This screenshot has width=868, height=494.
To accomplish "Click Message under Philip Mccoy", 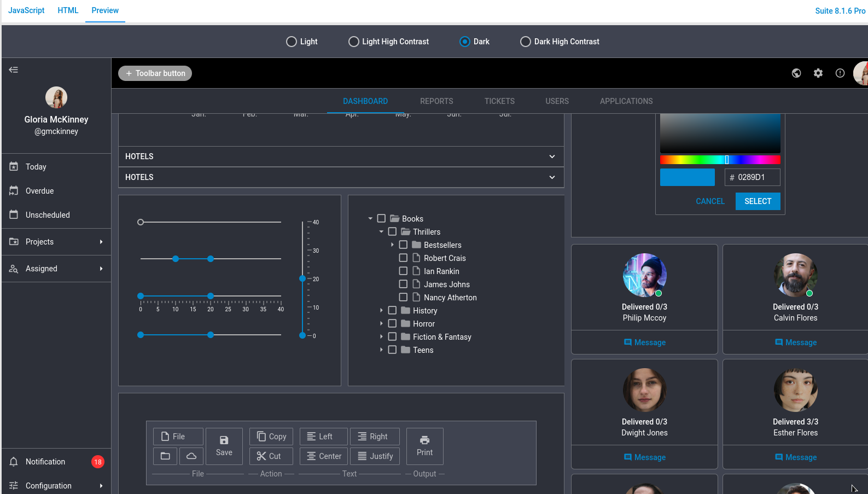I will (x=644, y=342).
